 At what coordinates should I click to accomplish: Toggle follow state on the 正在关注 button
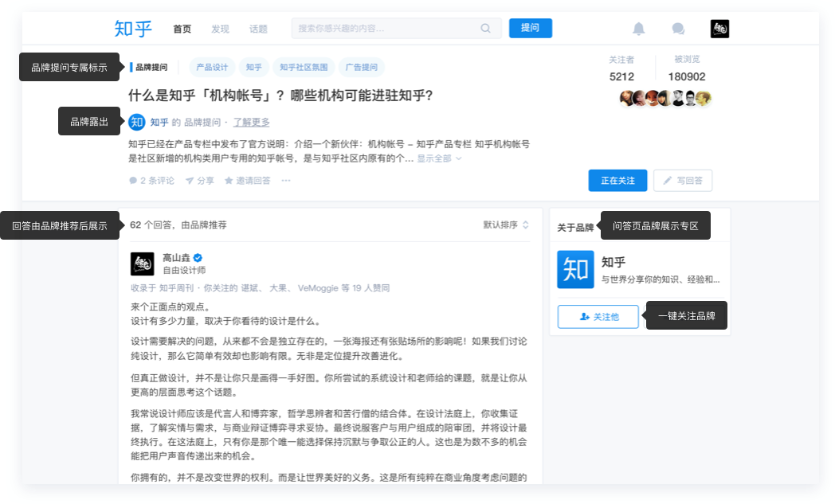point(617,180)
